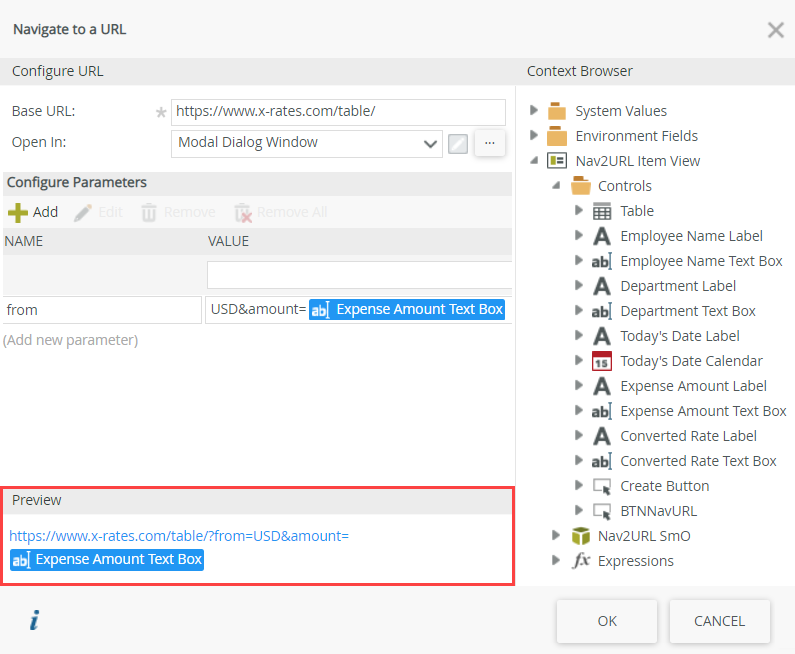Click the OK button
The image size is (795, 654).
tap(607, 621)
